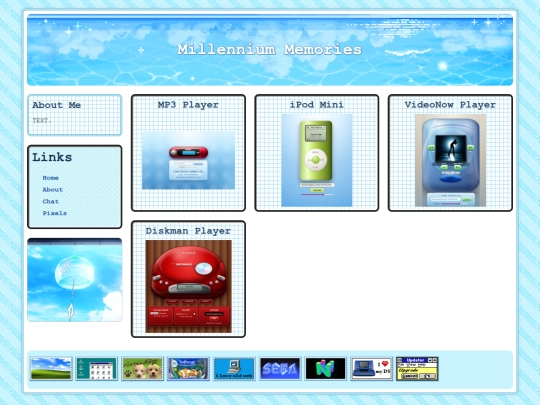Viewport: 540px width, 405px height.
Task: Click the 'iPod Mini' card title
Action: tap(317, 105)
